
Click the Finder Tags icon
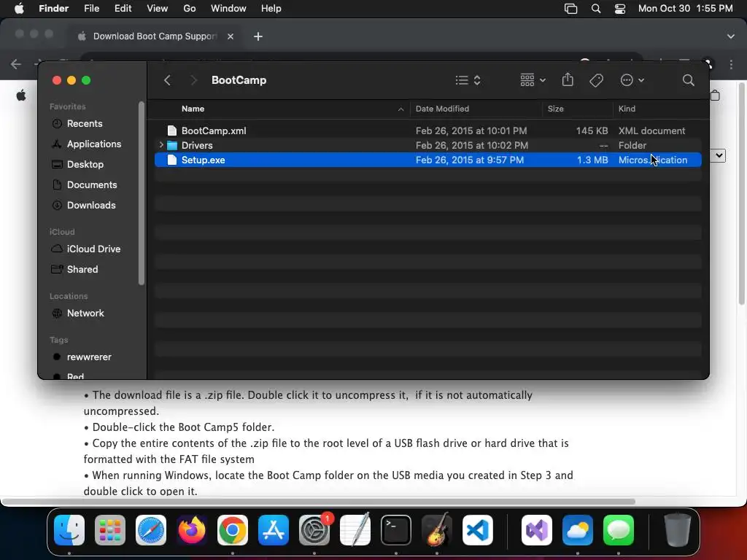pos(596,80)
